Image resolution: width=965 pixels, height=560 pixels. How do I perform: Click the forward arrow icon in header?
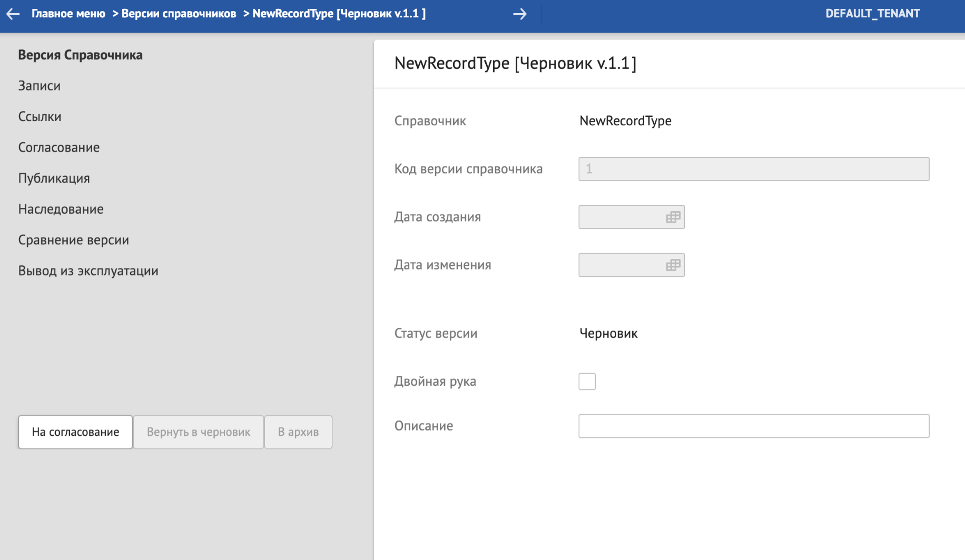[519, 14]
